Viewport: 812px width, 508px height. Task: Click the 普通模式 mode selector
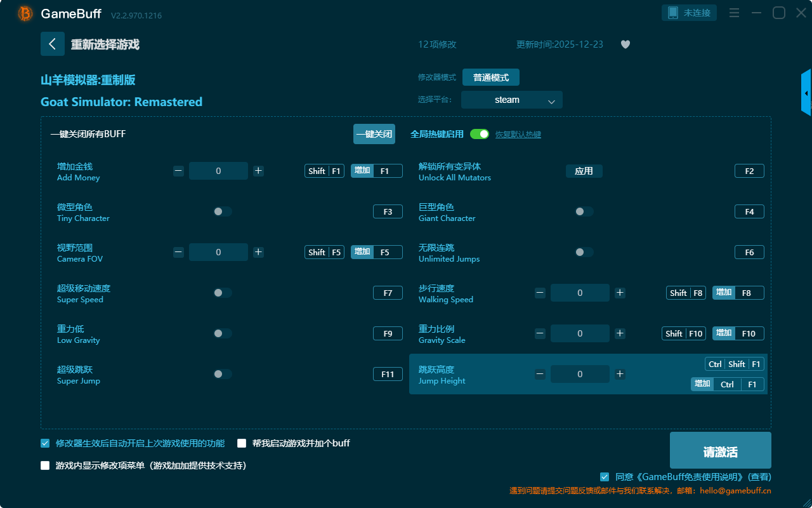[490, 77]
